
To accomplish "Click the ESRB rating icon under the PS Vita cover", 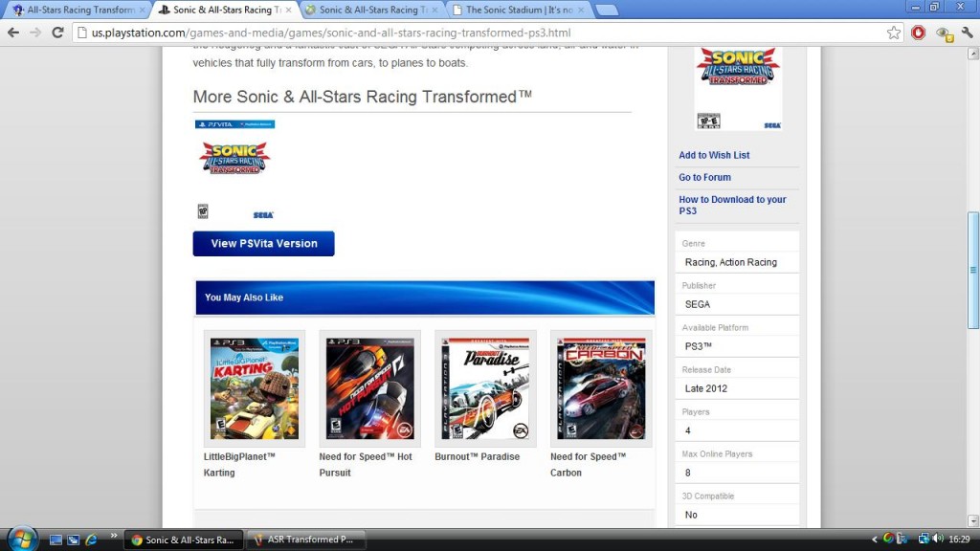I will [x=203, y=211].
